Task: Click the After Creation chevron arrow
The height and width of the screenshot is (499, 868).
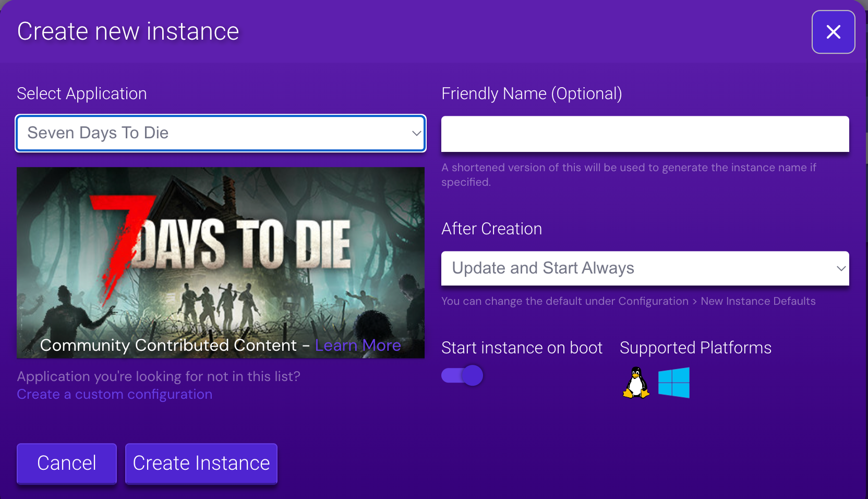Action: point(841,268)
